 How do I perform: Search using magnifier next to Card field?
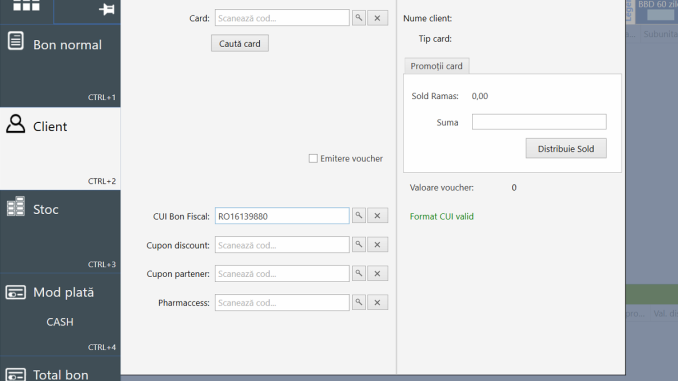coord(359,18)
